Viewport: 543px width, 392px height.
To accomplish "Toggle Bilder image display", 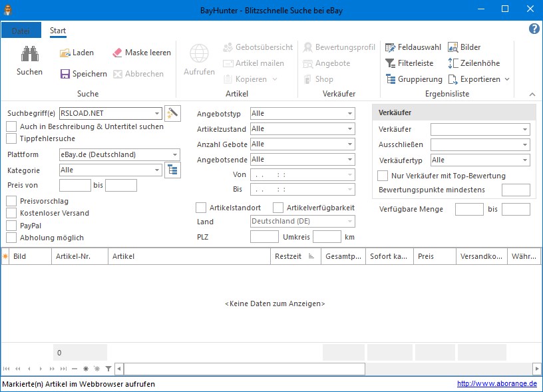I will [x=464, y=47].
